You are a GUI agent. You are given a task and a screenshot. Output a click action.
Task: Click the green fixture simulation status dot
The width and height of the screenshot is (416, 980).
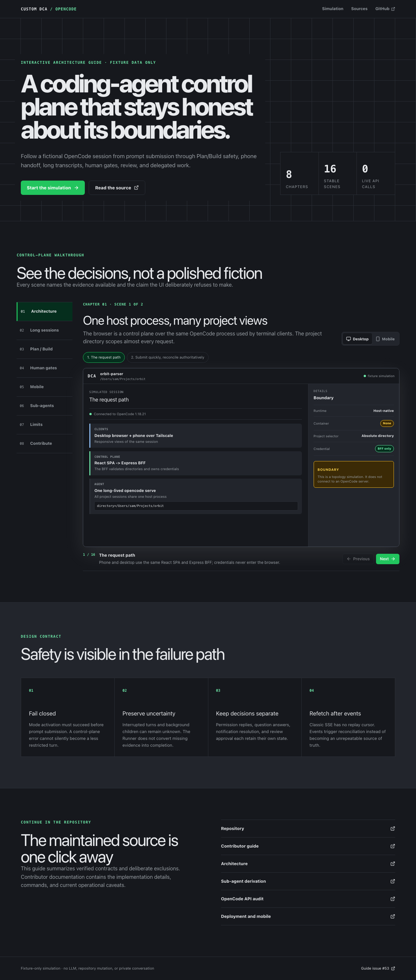365,376
